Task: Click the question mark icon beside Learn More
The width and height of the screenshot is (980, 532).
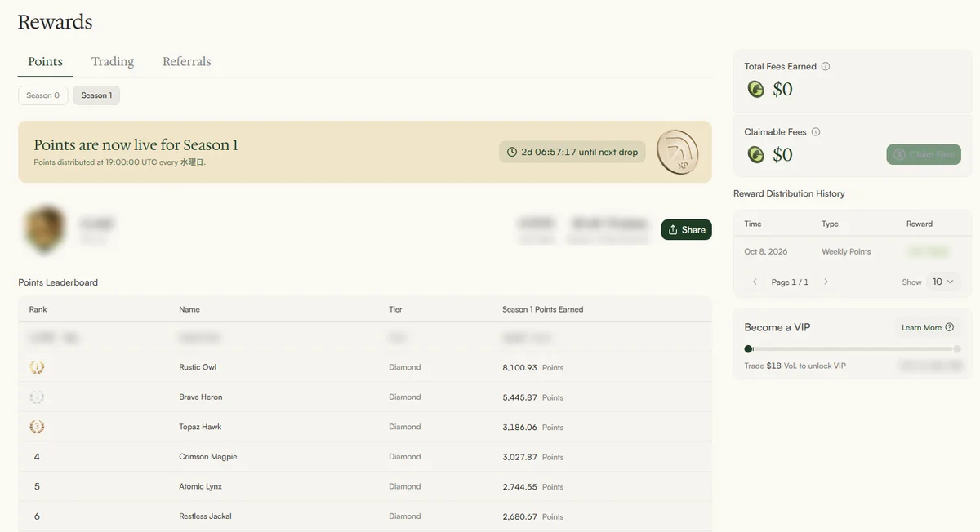Action: tap(949, 327)
